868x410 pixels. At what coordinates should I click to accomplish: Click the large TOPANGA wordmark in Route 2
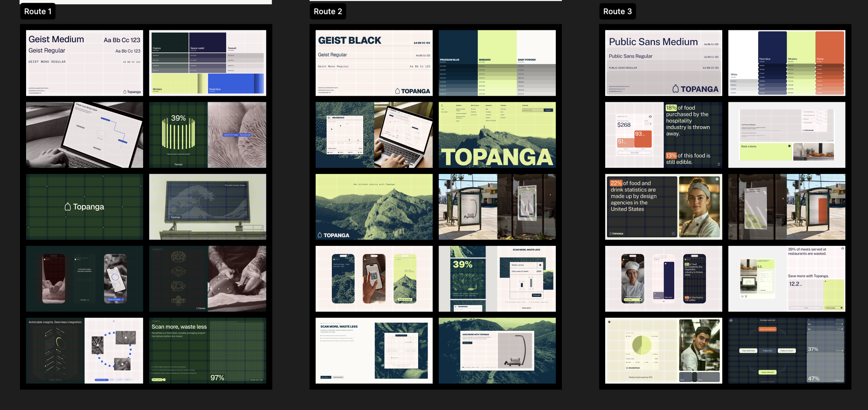[497, 157]
